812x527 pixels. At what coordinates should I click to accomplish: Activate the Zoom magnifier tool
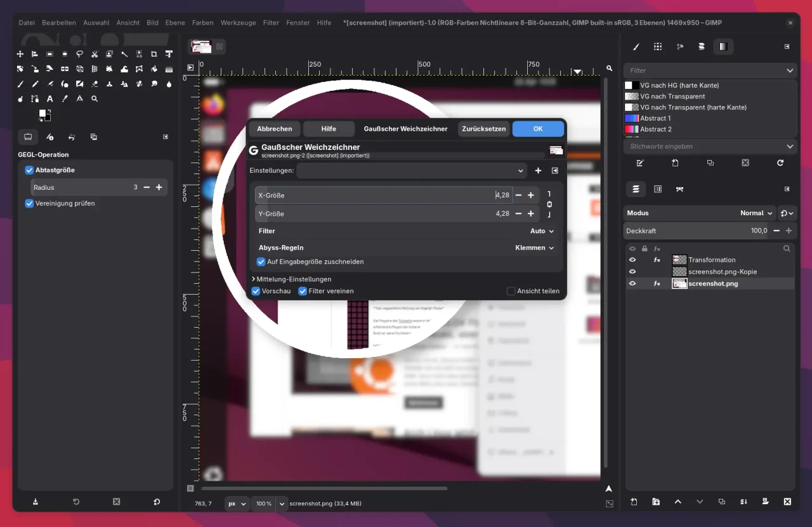(x=95, y=99)
